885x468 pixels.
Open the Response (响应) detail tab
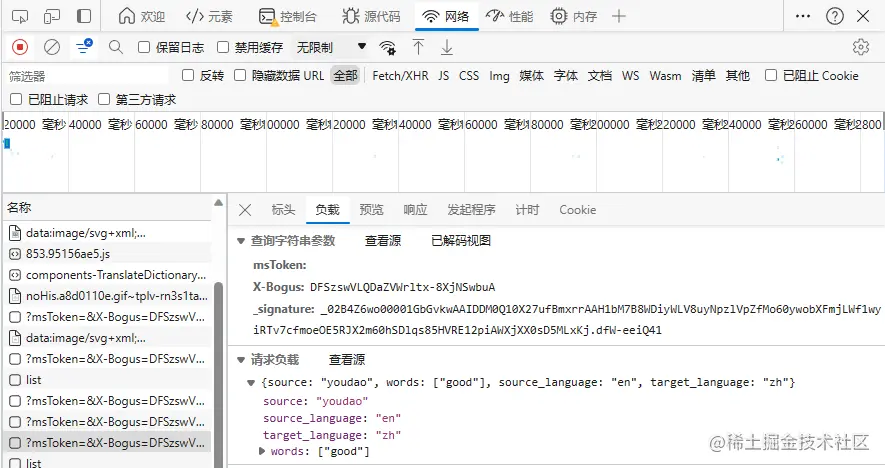[x=415, y=210]
